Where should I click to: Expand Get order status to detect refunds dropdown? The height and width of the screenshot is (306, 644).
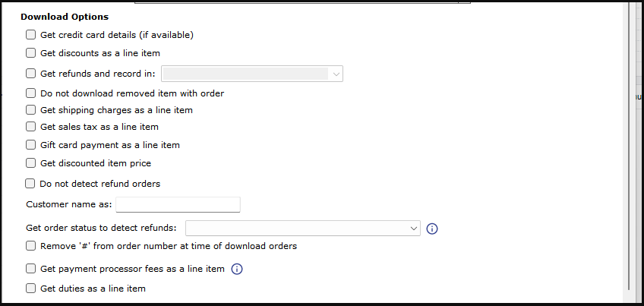coord(302,228)
